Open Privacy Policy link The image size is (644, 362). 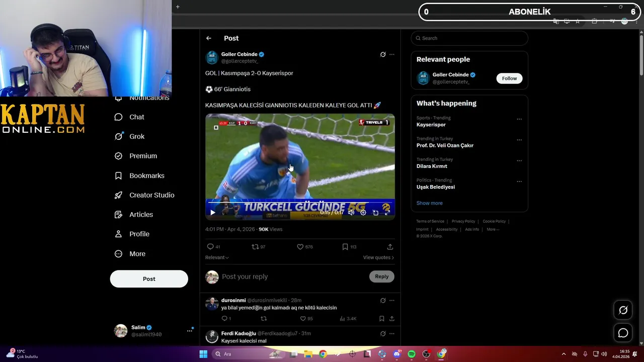pyautogui.click(x=463, y=221)
